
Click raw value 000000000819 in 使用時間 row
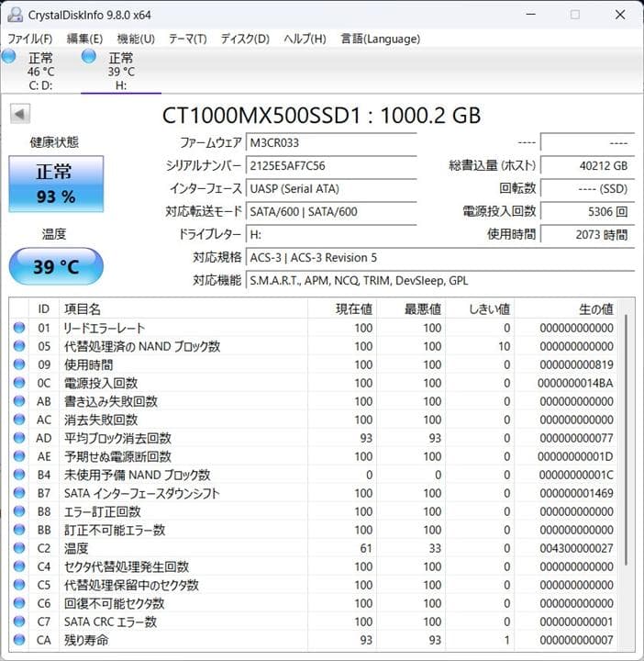point(576,364)
